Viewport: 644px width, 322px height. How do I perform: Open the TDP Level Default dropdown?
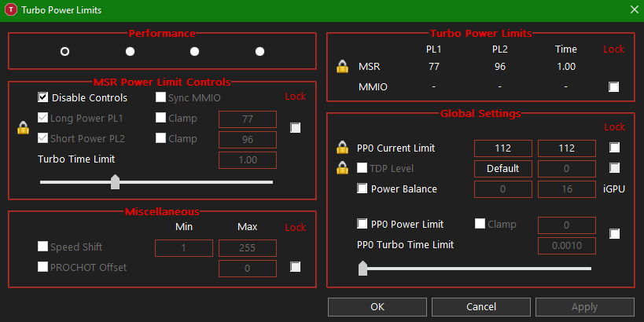[x=502, y=169]
